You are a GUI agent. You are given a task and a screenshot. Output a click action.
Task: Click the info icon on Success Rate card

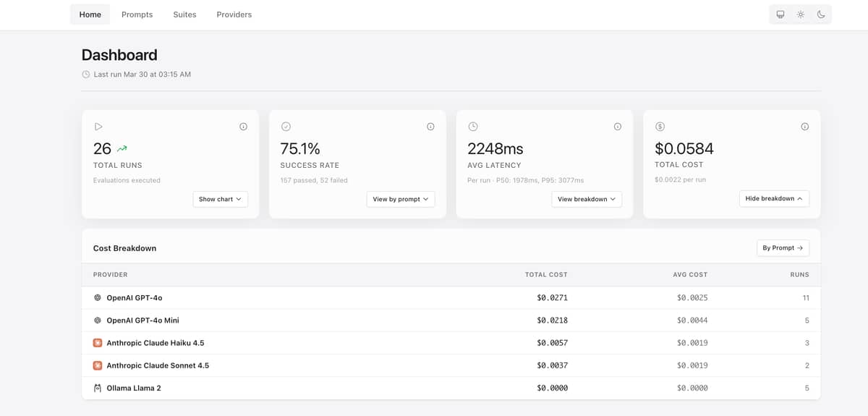(430, 127)
